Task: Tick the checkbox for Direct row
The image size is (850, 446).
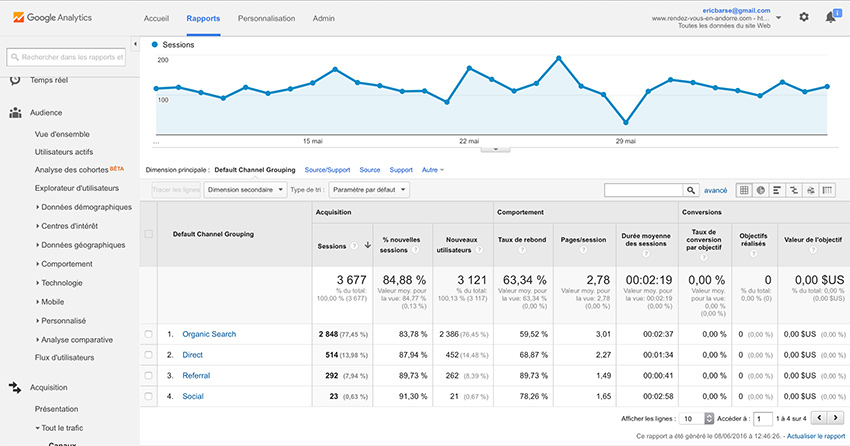Action: (x=149, y=355)
